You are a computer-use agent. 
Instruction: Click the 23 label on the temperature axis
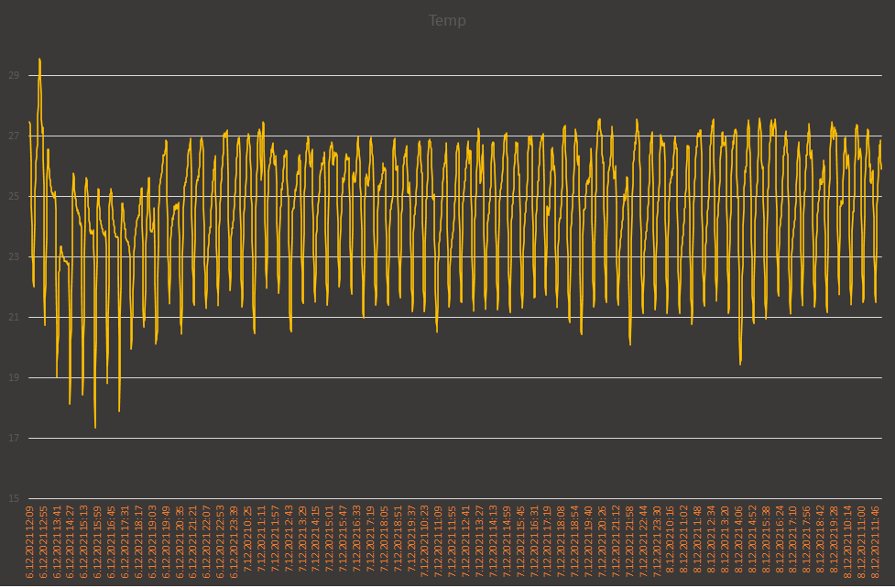pyautogui.click(x=14, y=257)
